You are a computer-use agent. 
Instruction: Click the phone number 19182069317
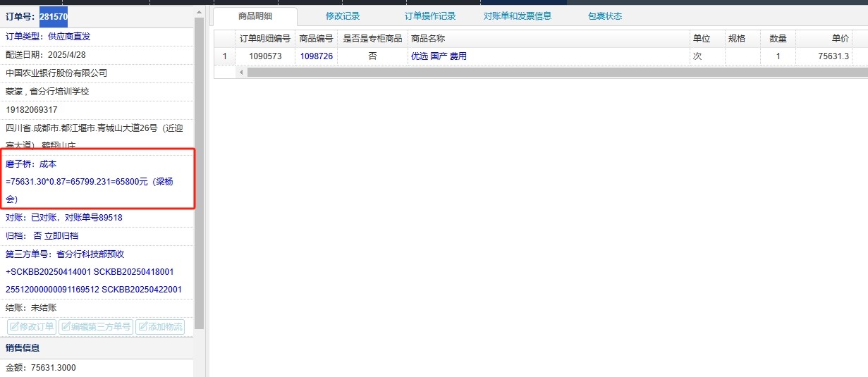coord(32,110)
